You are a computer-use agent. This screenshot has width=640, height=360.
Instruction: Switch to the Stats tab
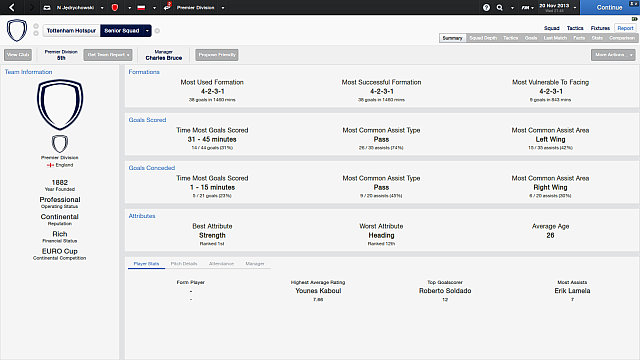click(x=597, y=38)
